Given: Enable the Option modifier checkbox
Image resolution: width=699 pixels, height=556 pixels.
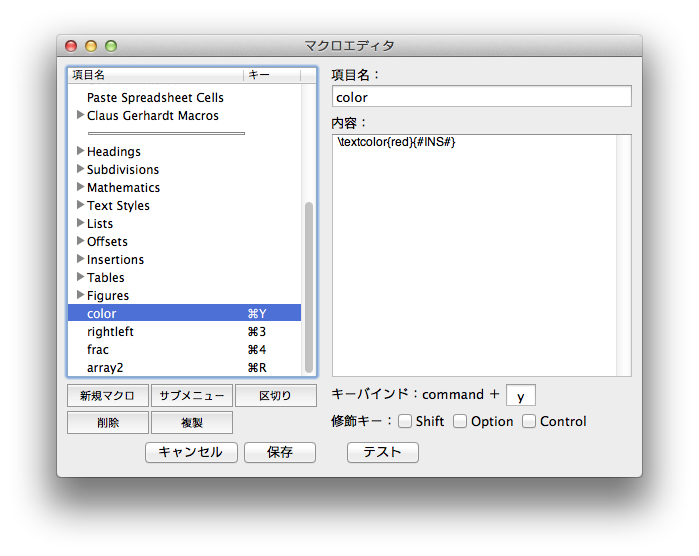Looking at the screenshot, I should pos(460,421).
